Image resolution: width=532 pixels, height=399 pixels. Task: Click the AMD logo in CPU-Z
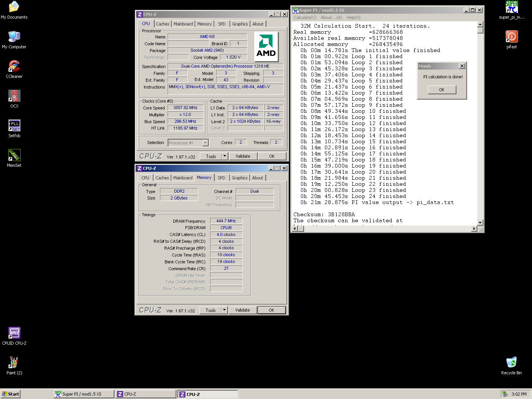click(266, 46)
